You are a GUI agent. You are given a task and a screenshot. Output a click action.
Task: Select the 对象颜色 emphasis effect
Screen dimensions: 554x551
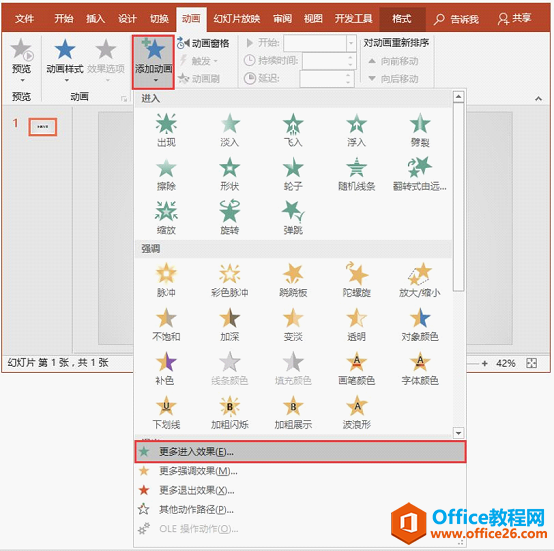pos(420,324)
